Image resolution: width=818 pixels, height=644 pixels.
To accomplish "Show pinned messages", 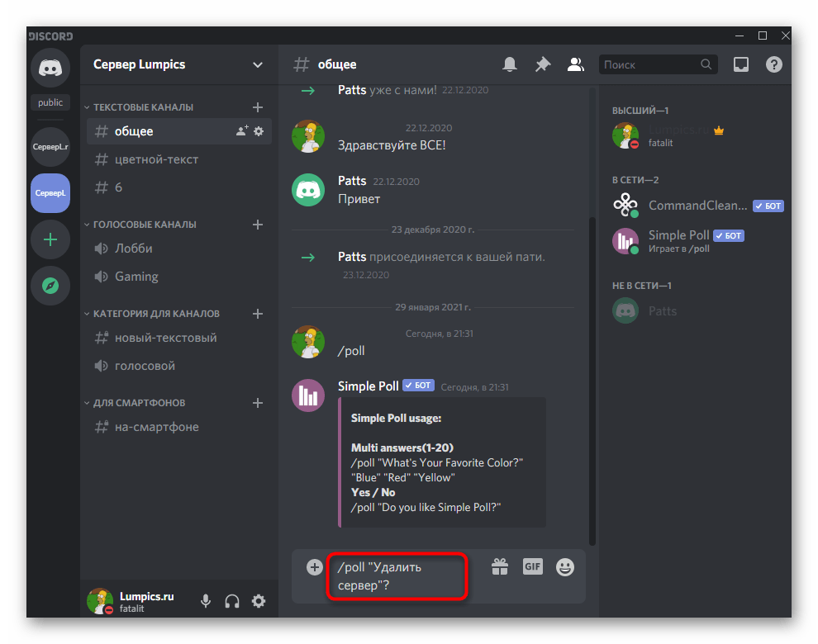I will point(542,64).
